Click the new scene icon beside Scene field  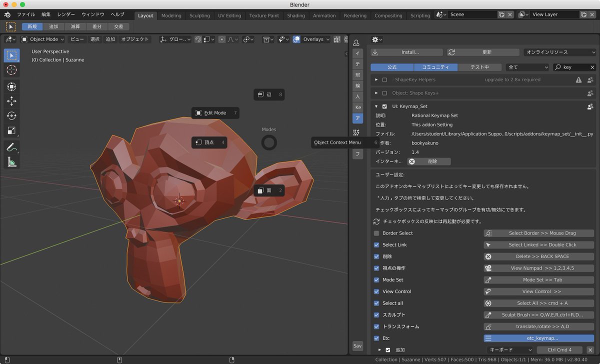point(501,15)
